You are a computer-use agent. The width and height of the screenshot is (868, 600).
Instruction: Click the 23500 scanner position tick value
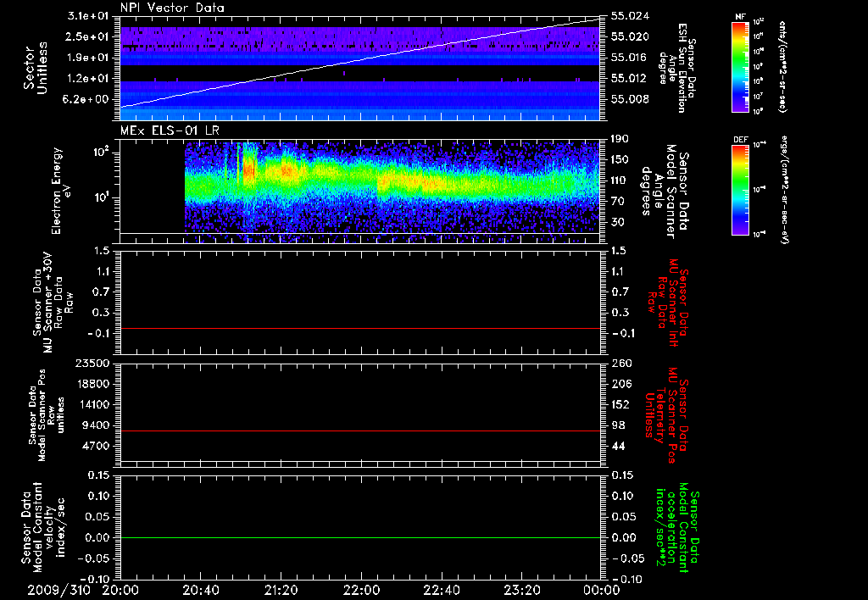point(92,363)
